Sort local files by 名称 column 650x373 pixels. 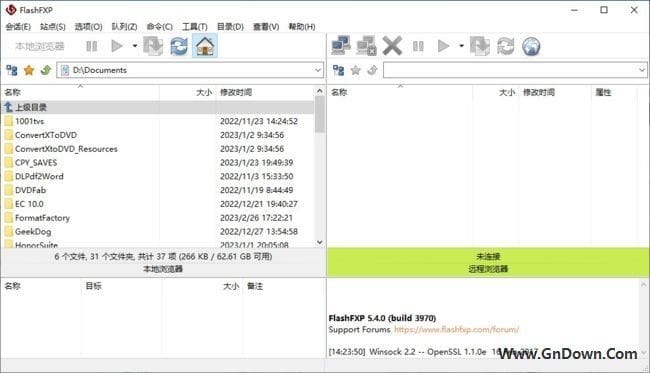[81, 92]
